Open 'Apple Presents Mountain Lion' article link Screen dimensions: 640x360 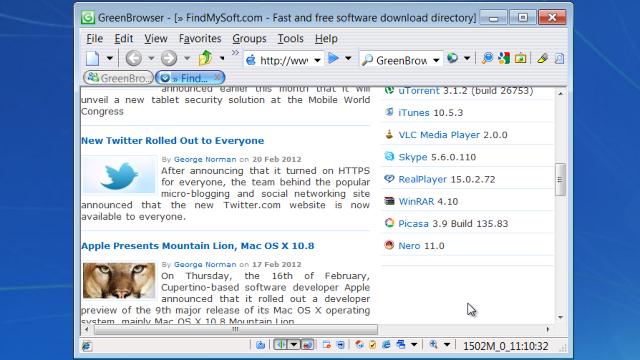coord(198,246)
